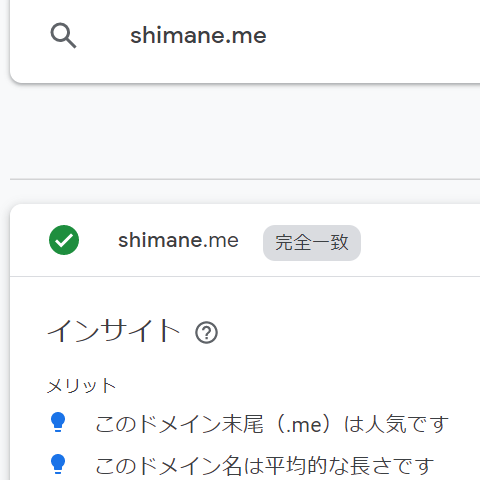Select insight text このドメイン末尾（.me）は人気です
480x480 pixels.
[272, 424]
